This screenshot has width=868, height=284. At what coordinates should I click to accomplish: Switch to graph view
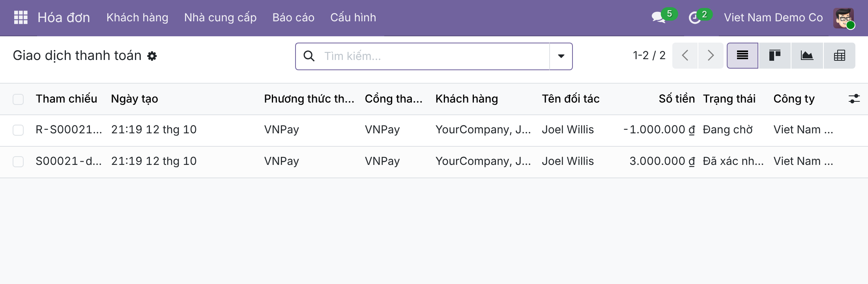click(x=807, y=56)
